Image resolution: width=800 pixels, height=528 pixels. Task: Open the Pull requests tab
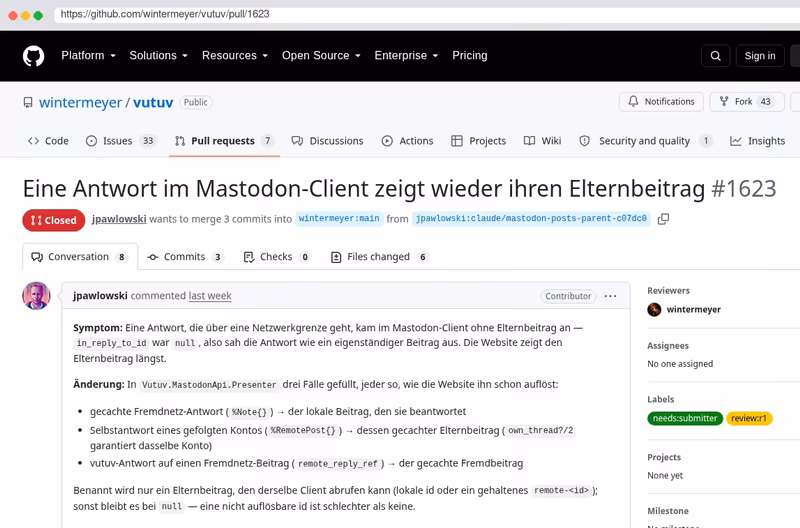pyautogui.click(x=224, y=141)
